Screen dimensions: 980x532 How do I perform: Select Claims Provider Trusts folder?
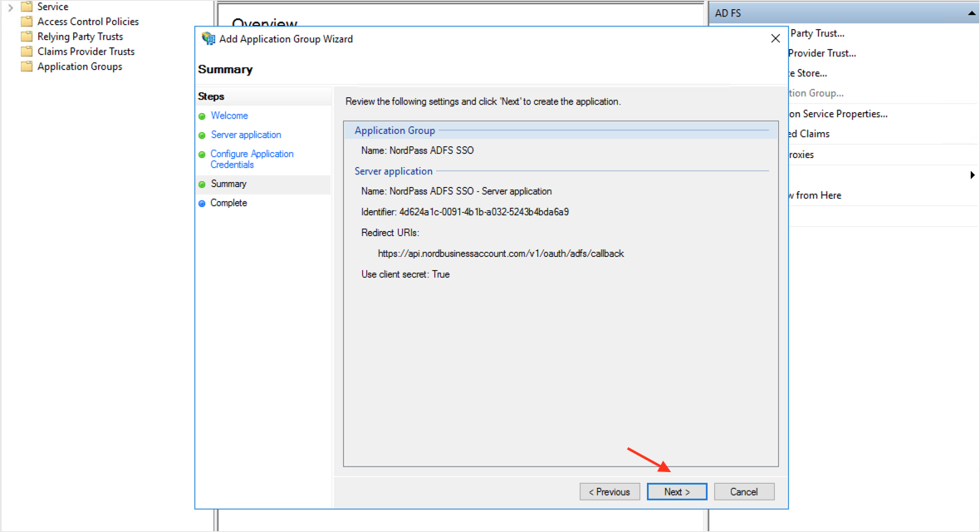pos(86,52)
